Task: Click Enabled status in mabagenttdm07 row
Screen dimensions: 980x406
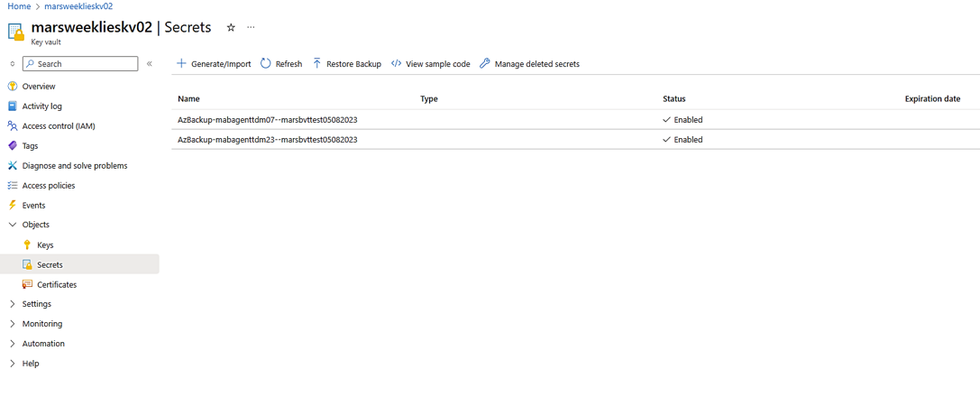Action: pyautogui.click(x=682, y=119)
